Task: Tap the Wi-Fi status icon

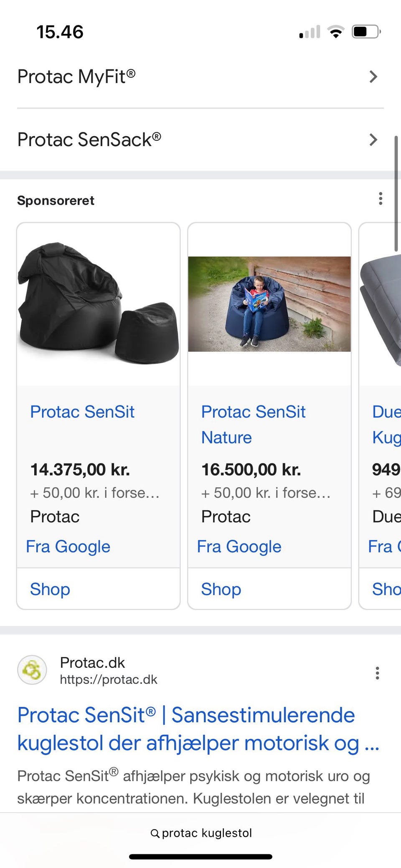Action: [336, 32]
